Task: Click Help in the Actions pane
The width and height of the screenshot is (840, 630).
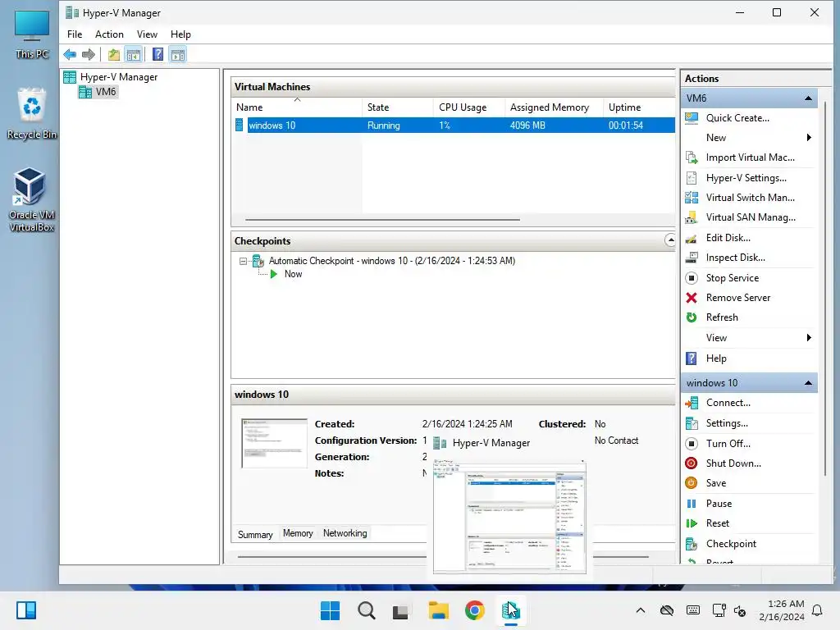Action: [715, 358]
